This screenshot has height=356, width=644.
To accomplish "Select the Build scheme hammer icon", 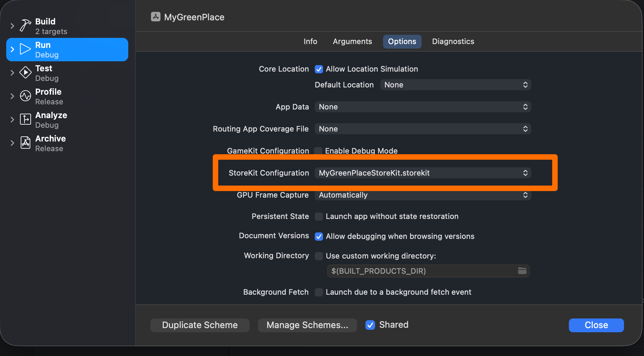I will (25, 25).
